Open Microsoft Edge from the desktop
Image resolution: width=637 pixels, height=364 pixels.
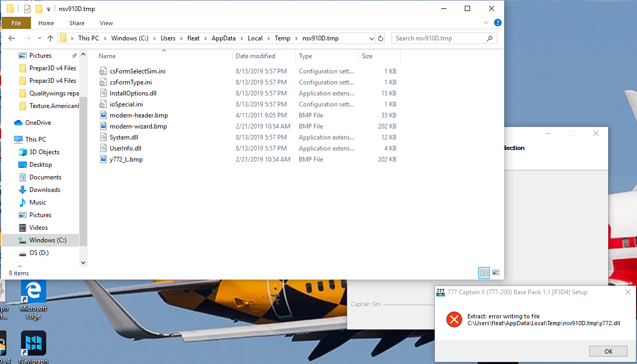[x=33, y=292]
